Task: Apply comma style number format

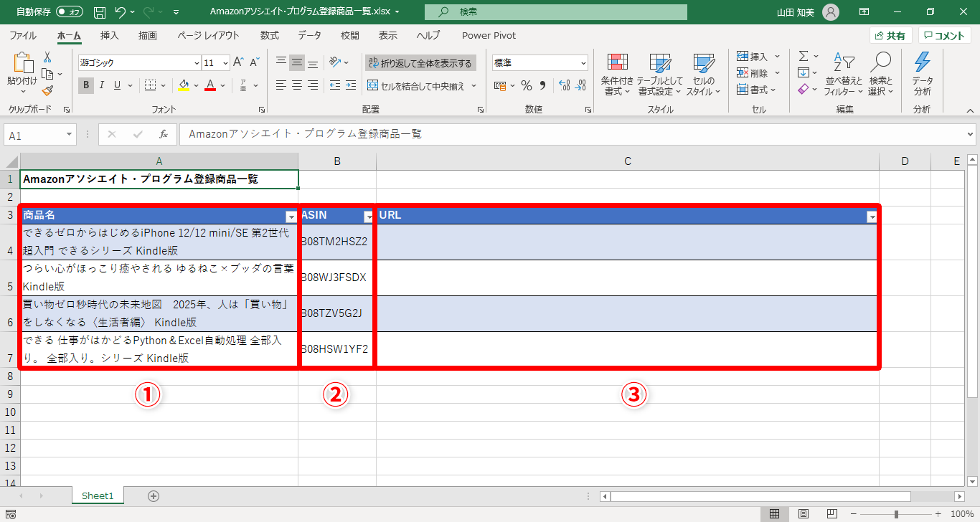Action: tap(542, 86)
